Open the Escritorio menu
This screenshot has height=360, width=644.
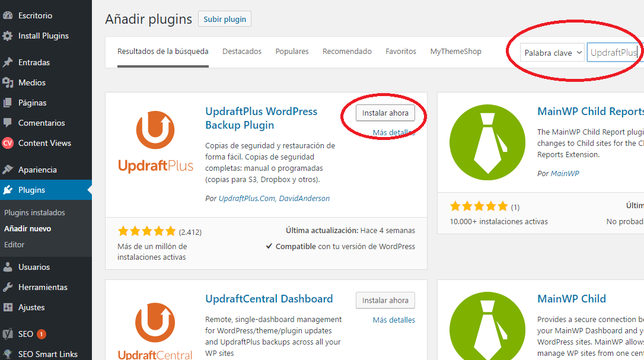[x=36, y=15]
